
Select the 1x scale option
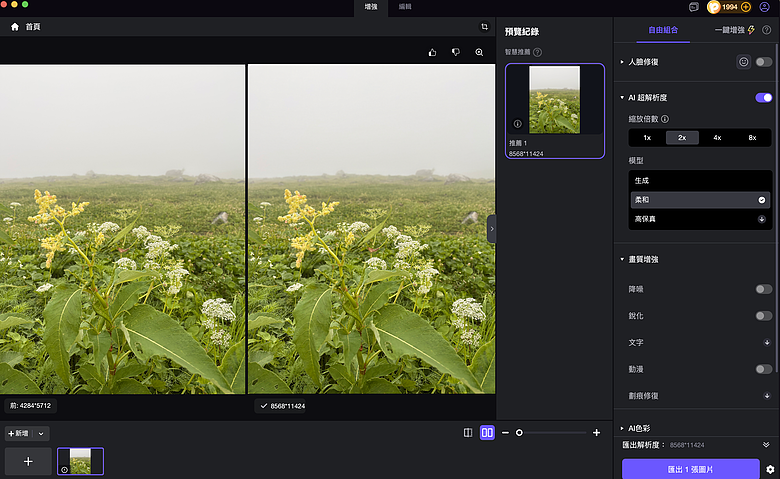coord(647,138)
